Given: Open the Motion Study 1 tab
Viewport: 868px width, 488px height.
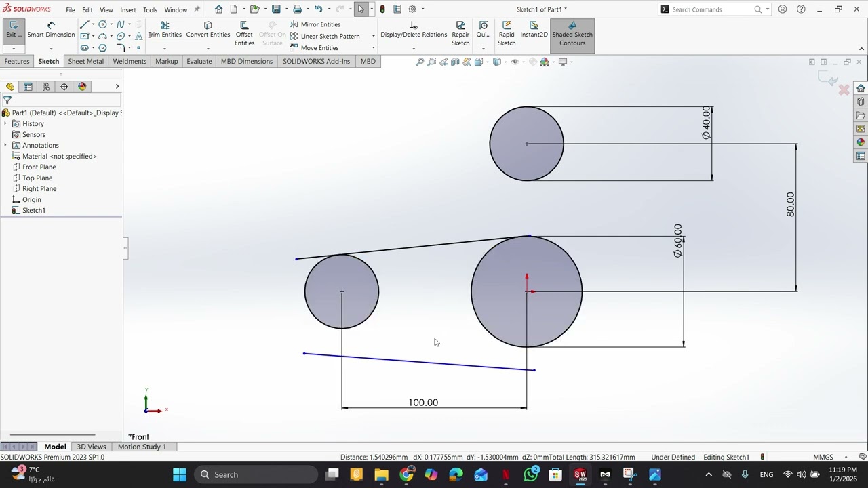Looking at the screenshot, I should click(x=142, y=447).
